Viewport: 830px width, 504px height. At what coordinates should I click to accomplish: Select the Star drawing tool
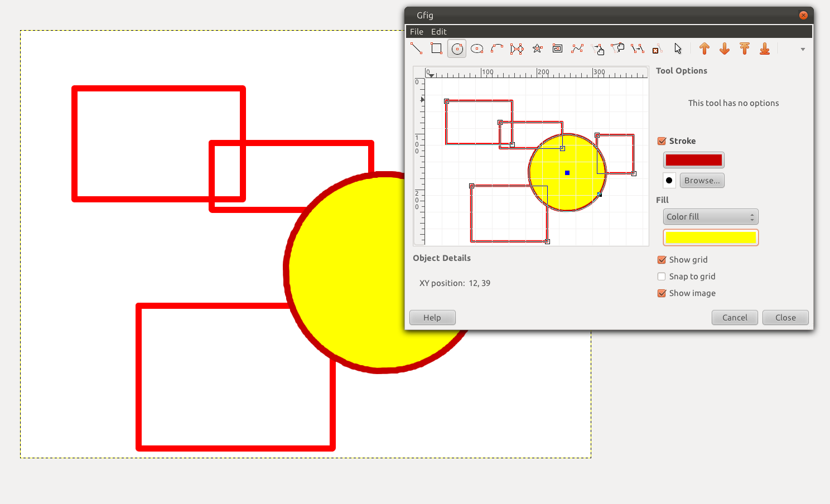click(x=537, y=49)
